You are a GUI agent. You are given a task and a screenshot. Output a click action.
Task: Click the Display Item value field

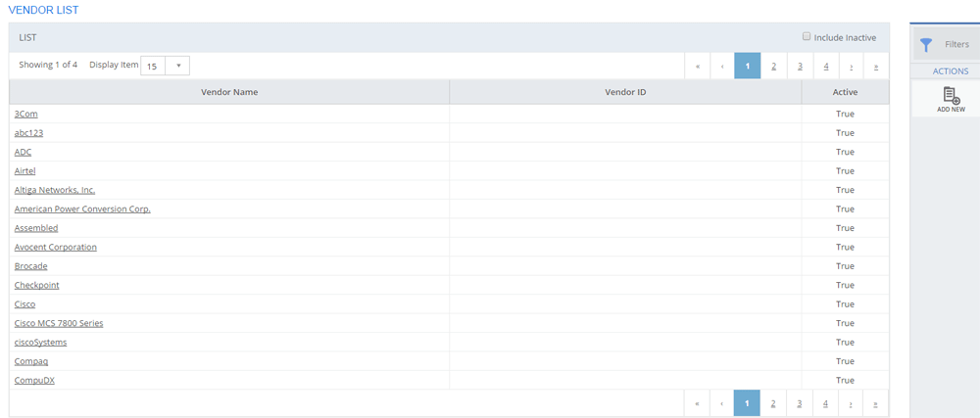pyautogui.click(x=154, y=66)
